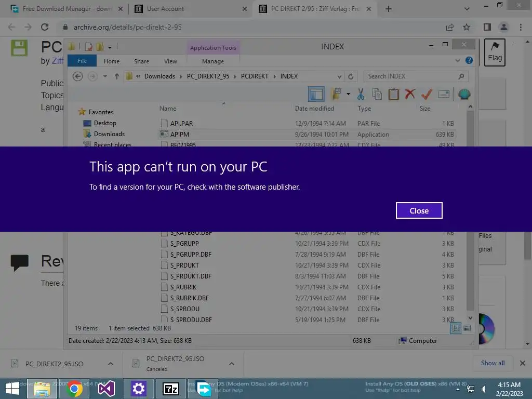Open the Share ribbon tab
The image size is (532, 399).
tap(141, 61)
